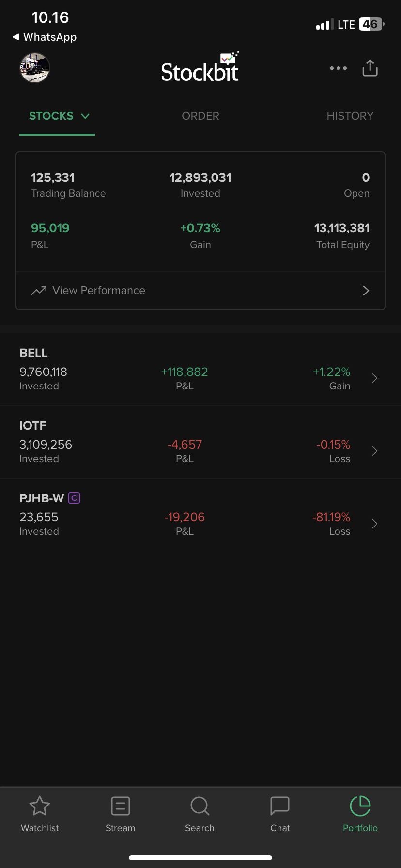
Task: Tap the profile avatar picture
Action: (35, 68)
